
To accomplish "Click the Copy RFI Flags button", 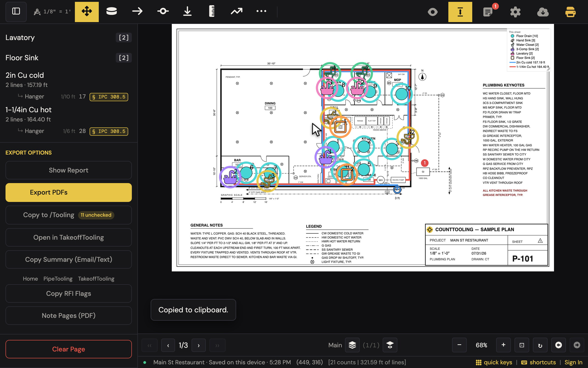I will (x=69, y=293).
